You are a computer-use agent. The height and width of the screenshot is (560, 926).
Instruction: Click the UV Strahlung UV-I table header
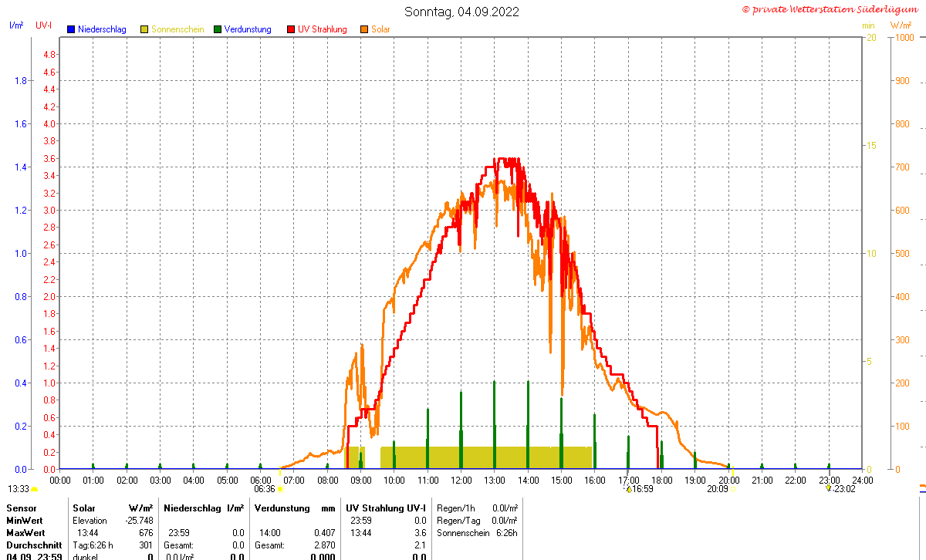pyautogui.click(x=387, y=508)
